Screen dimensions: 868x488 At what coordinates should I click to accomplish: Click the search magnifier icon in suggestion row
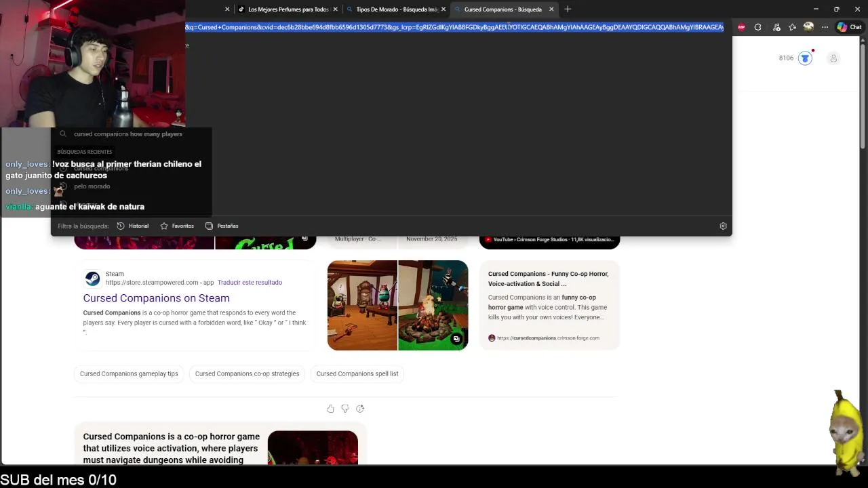tap(63, 134)
